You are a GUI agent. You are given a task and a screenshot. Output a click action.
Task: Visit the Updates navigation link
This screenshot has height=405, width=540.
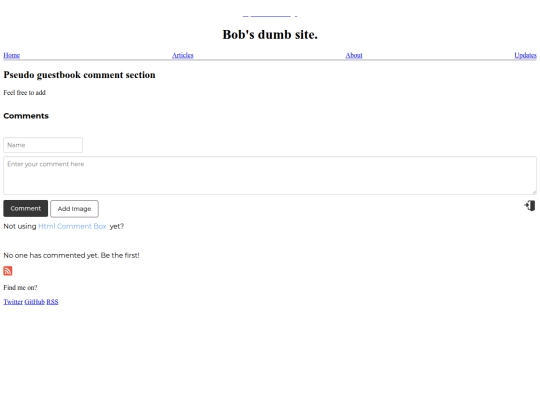[525, 55]
